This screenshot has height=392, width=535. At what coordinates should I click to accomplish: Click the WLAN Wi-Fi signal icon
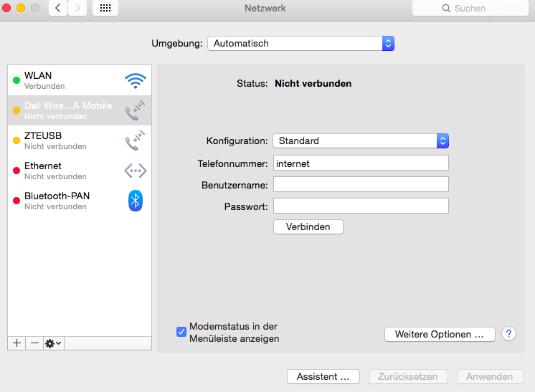tap(135, 81)
